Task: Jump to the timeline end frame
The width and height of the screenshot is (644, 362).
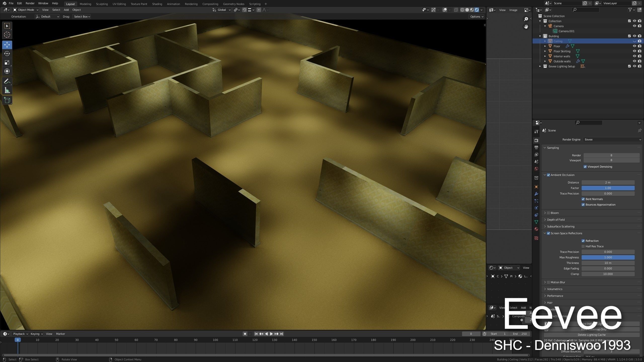Action: click(x=282, y=334)
